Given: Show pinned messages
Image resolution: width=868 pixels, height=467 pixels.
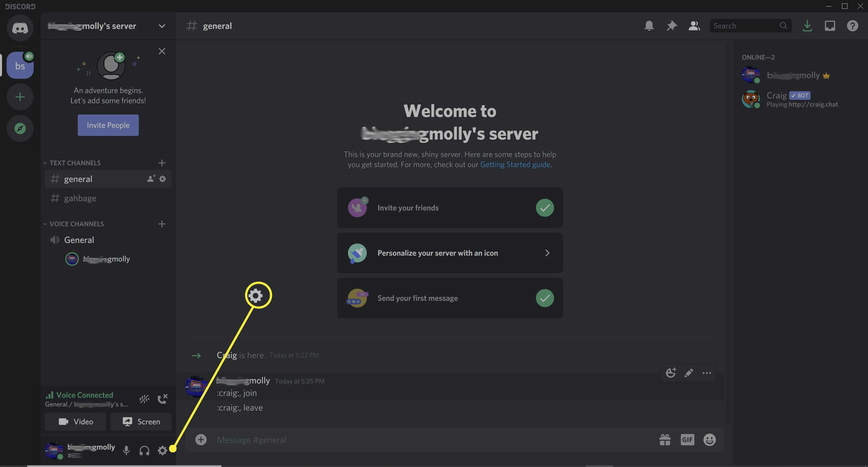Looking at the screenshot, I should pos(672,26).
